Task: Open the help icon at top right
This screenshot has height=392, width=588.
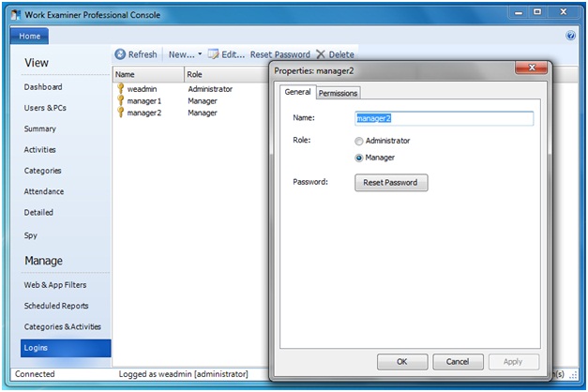Action: 570,36
